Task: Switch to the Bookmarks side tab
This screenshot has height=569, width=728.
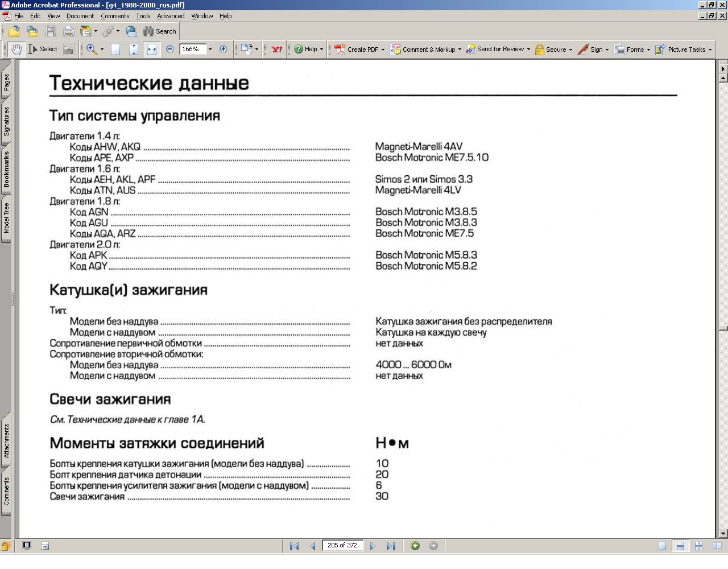Action: tap(6, 169)
